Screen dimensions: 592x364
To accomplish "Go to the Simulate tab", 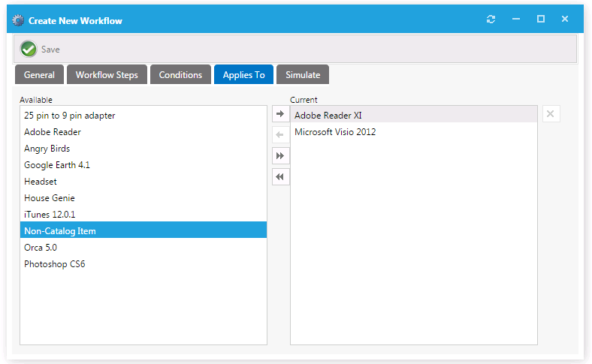I will (x=303, y=75).
